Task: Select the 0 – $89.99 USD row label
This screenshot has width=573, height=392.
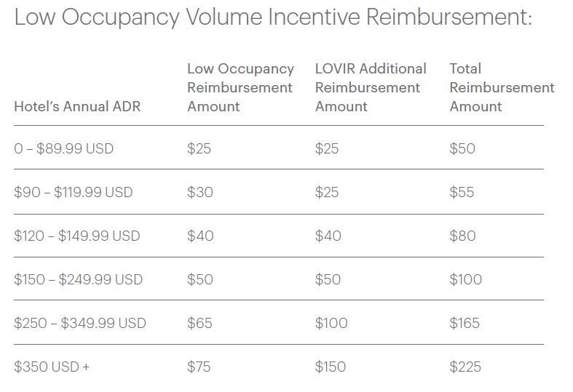Action: coord(64,148)
